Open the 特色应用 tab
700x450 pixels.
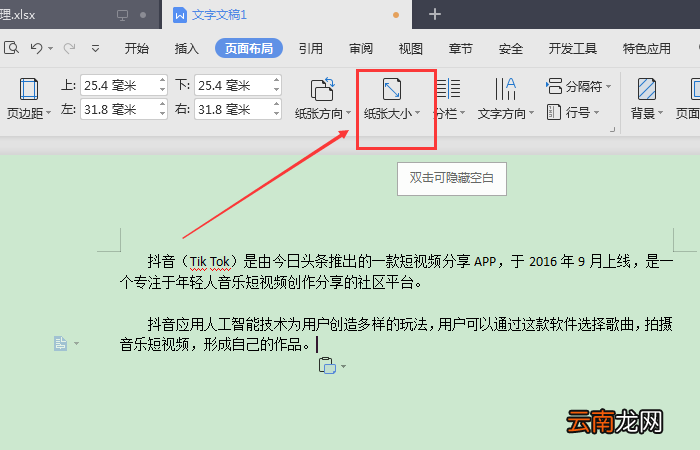tap(646, 48)
